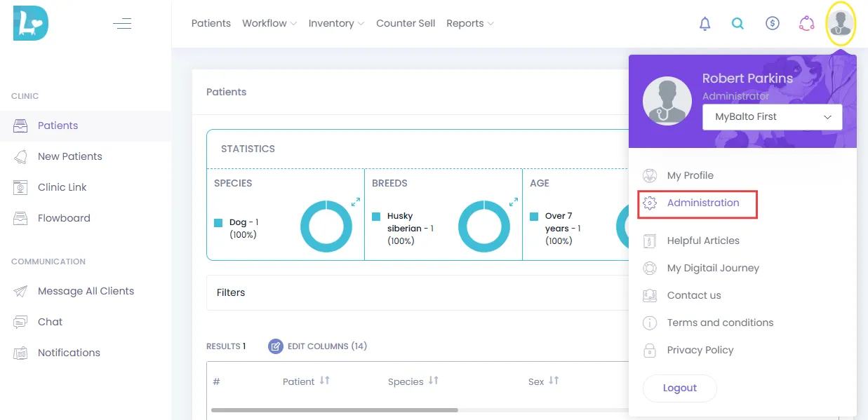Click the Robert Parkins name text
Image resolution: width=868 pixels, height=420 pixels.
[747, 79]
